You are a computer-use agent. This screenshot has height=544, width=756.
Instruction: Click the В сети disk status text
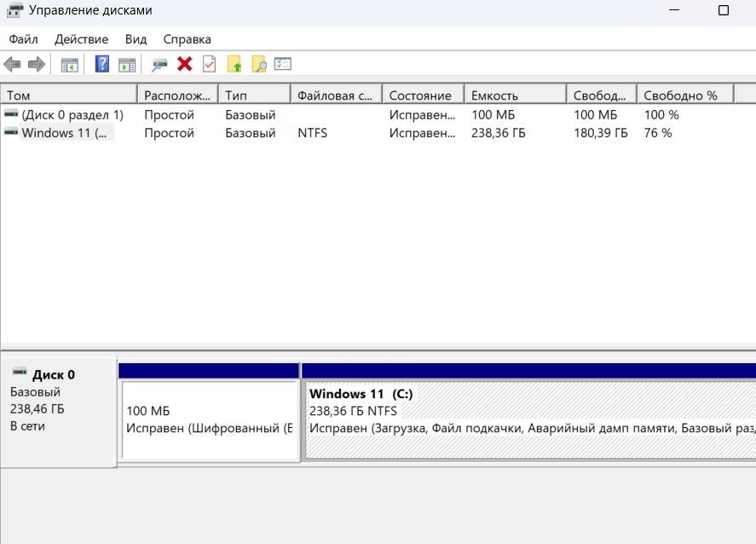click(27, 425)
